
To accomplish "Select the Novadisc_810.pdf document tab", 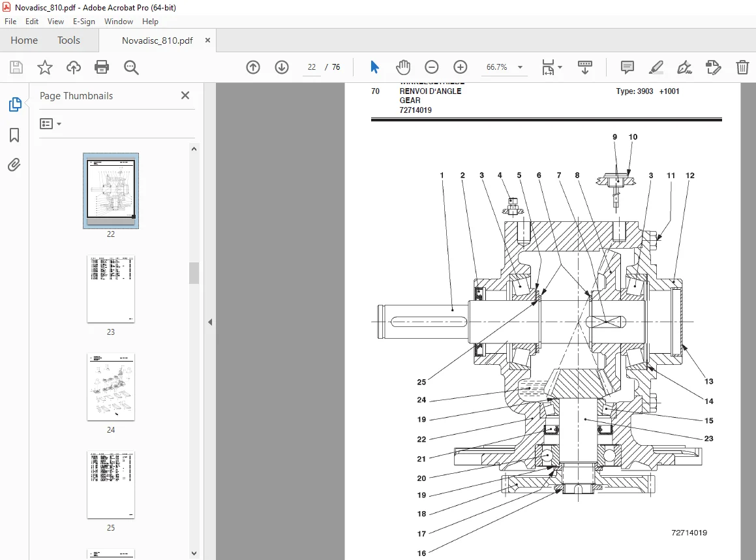I will [x=157, y=40].
